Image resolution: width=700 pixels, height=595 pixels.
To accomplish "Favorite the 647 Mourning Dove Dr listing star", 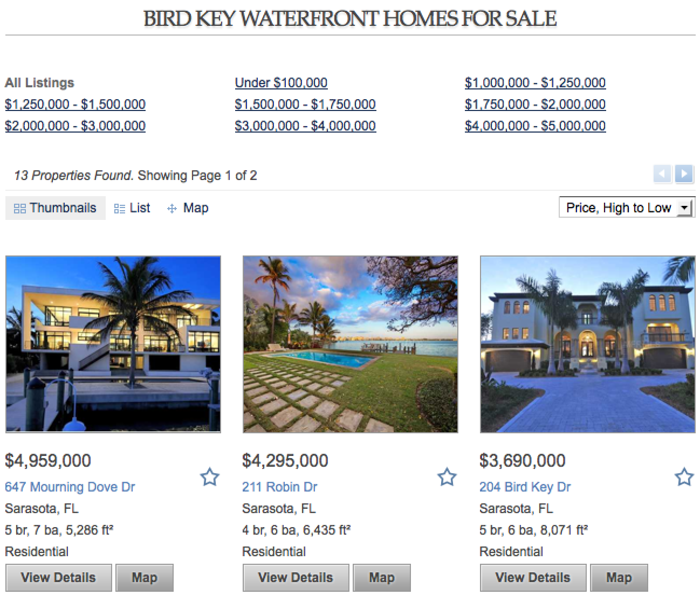I will tap(210, 477).
